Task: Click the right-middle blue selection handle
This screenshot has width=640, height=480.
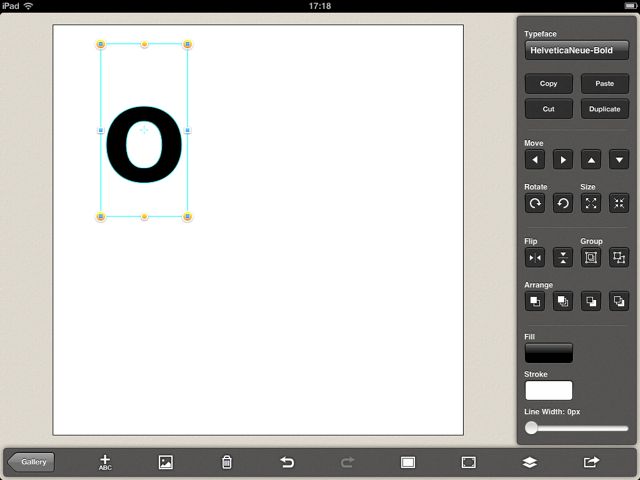Action: (187, 130)
